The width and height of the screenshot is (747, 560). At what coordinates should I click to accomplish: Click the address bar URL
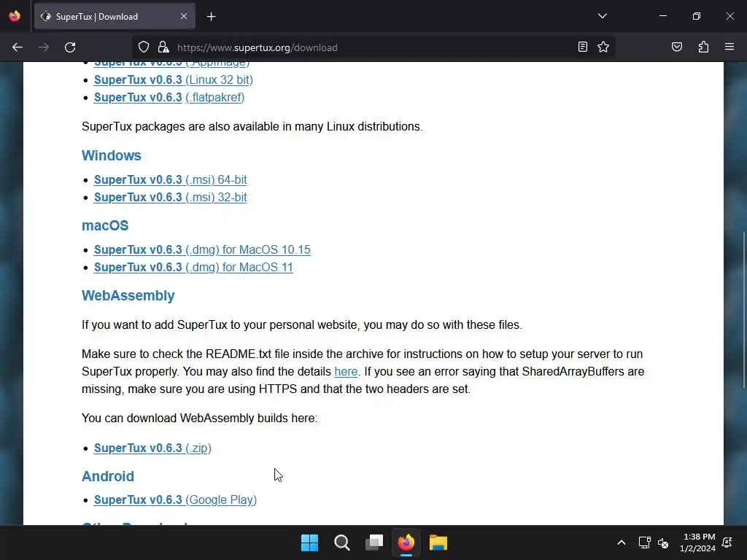pos(258,47)
